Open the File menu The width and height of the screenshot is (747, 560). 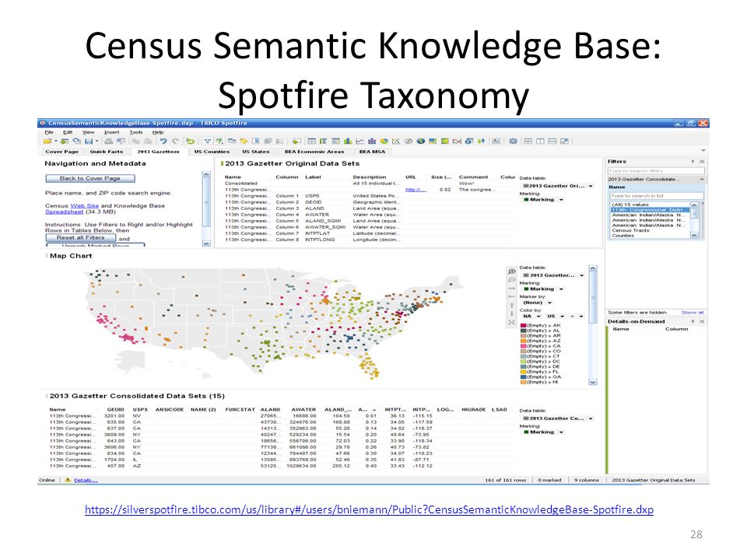pyautogui.click(x=49, y=132)
